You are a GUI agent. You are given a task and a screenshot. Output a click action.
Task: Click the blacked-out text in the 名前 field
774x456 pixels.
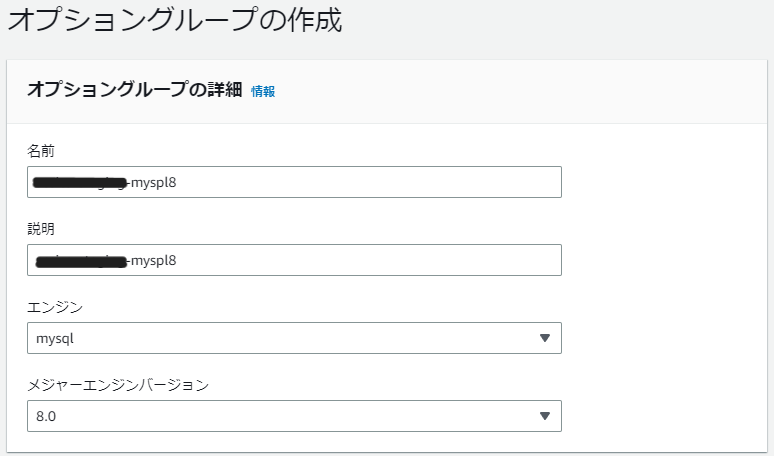80,182
